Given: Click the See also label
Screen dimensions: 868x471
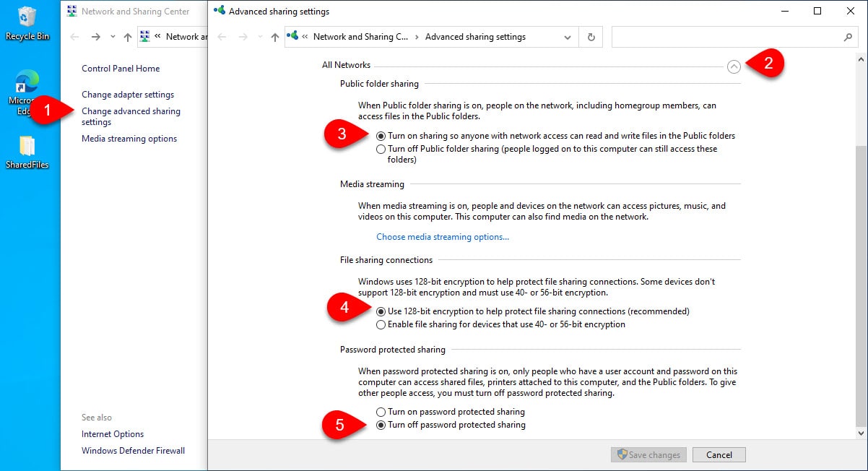Looking at the screenshot, I should pos(97,418).
